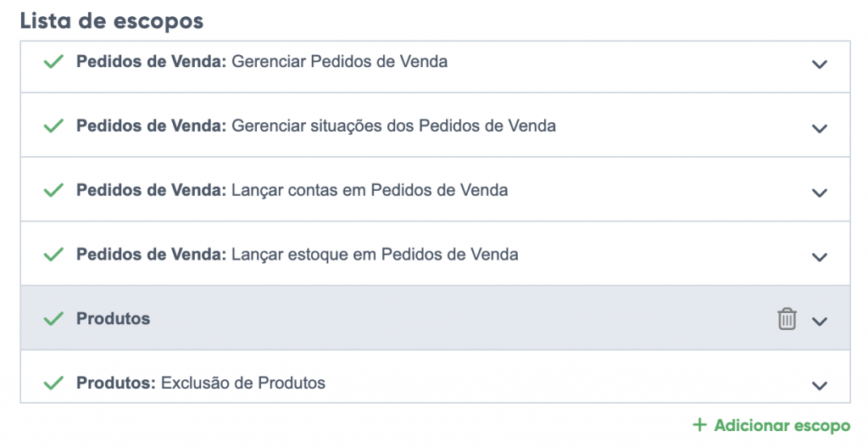The image size is (868, 448).
Task: Expand the Gerenciar Pedidos de Venda scope
Action: [x=819, y=64]
